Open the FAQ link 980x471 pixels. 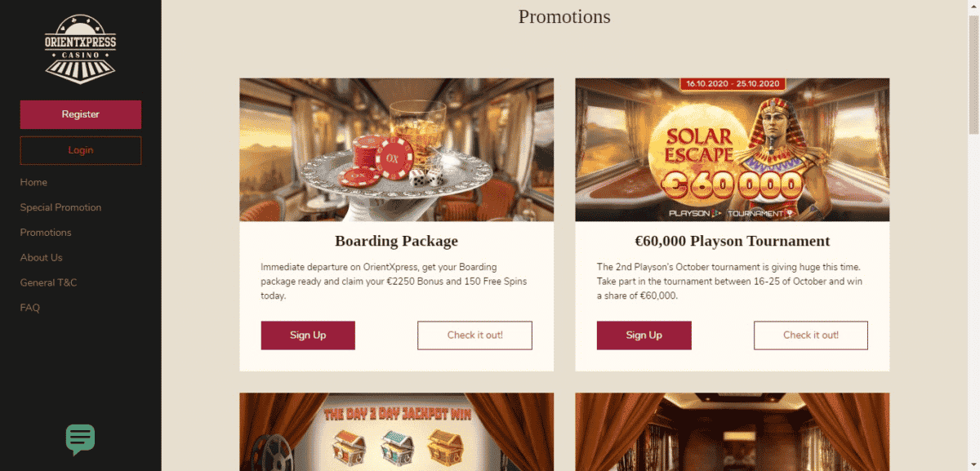point(30,308)
